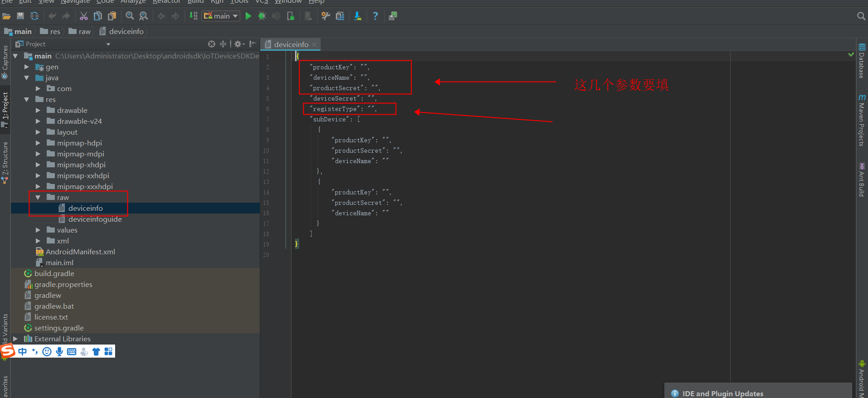Click the Open file toolbar icon
This screenshot has width=868, height=398.
pyautogui.click(x=6, y=16)
